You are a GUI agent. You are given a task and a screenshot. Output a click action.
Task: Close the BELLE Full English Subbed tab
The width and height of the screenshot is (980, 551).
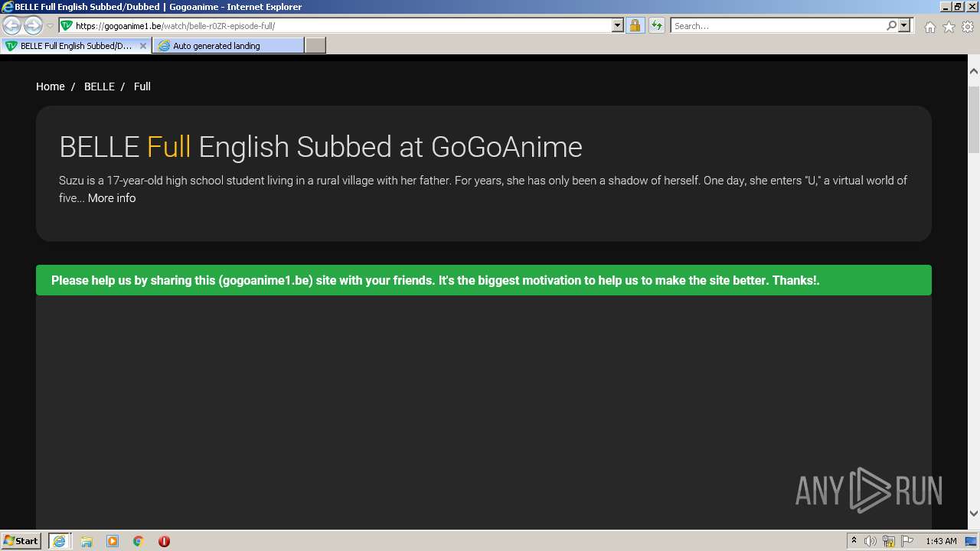[x=142, y=46]
